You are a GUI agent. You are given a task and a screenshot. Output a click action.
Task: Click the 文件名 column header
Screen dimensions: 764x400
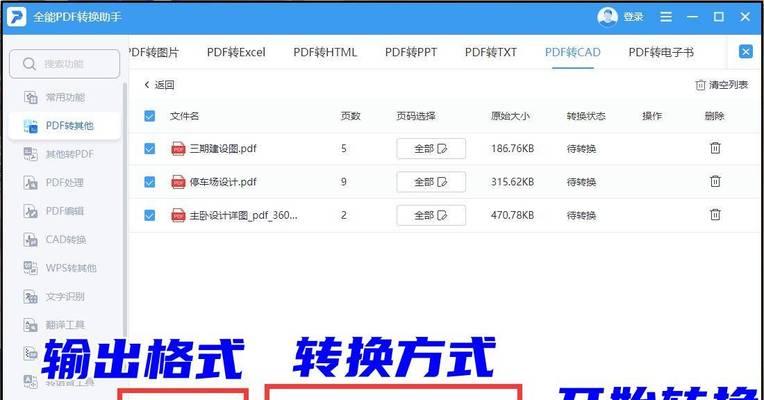184,116
